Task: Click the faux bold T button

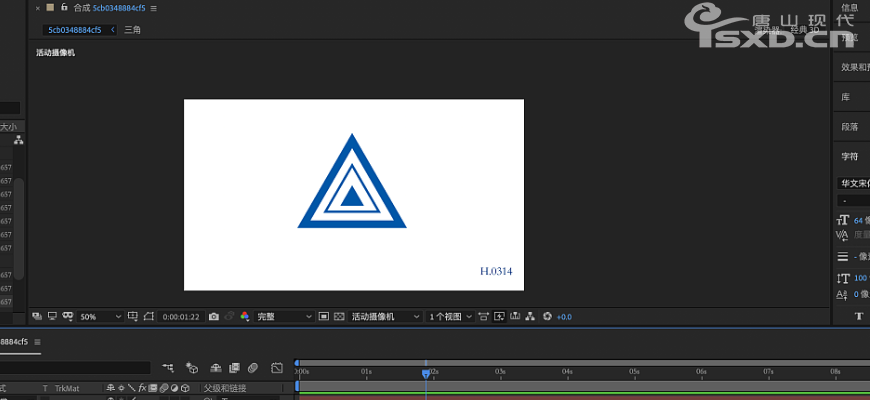Action: tap(858, 316)
